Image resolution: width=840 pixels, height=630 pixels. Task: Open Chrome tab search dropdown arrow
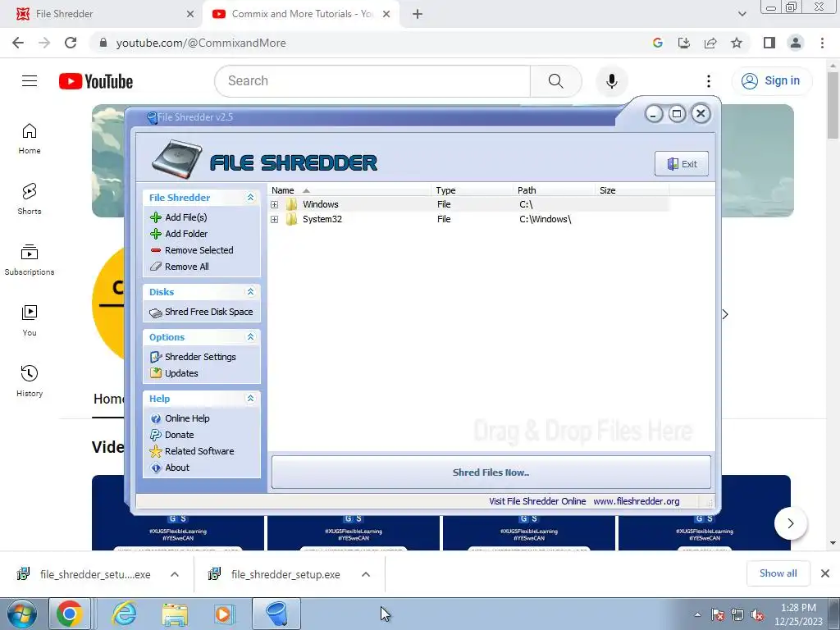[x=742, y=14]
